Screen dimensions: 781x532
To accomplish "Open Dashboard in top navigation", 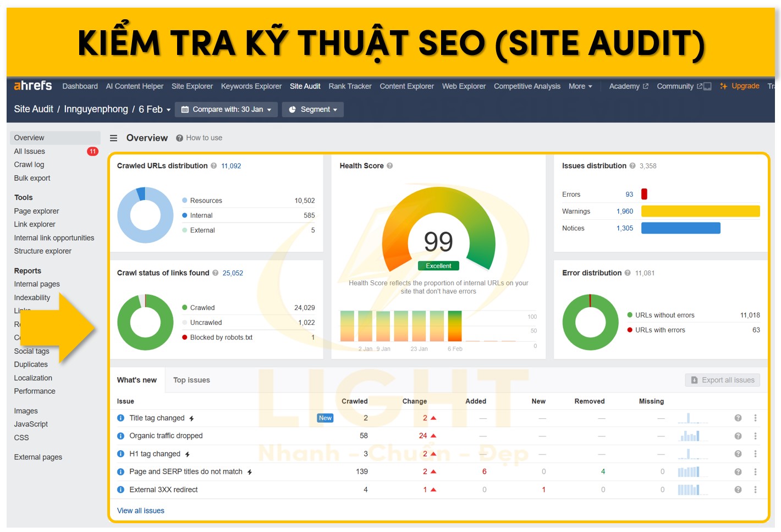I will (x=80, y=86).
